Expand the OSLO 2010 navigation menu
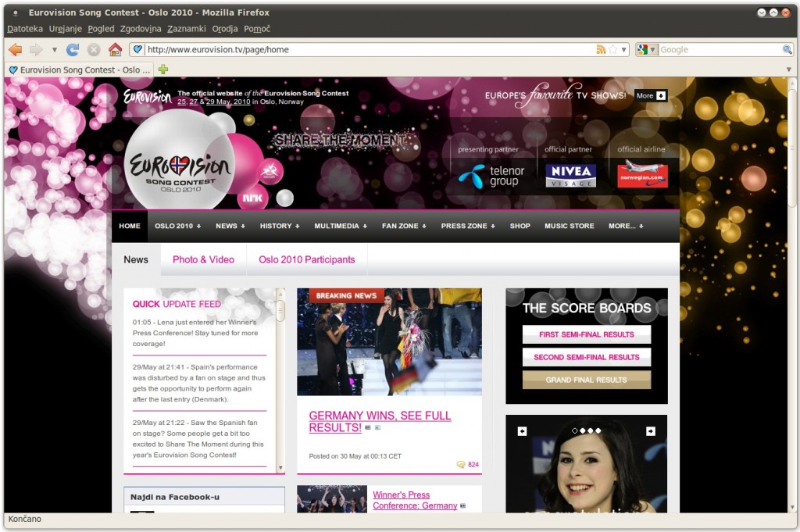This screenshot has height=532, width=800. [x=177, y=226]
